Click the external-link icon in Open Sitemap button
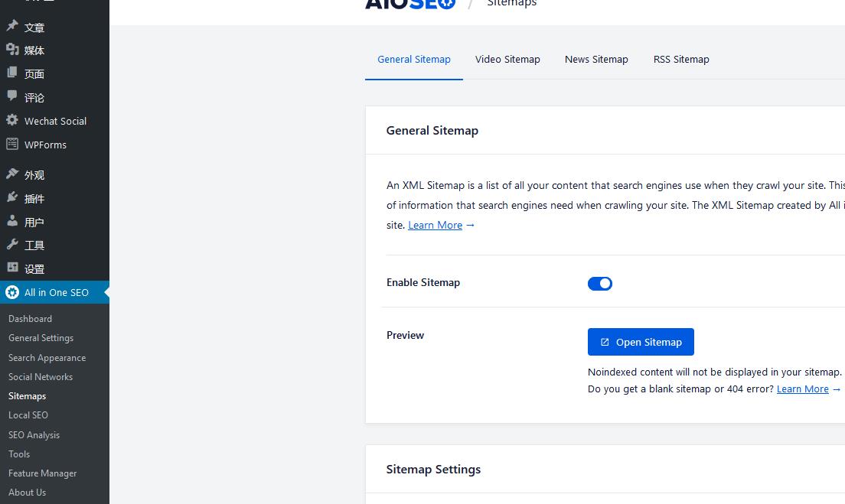 605,342
